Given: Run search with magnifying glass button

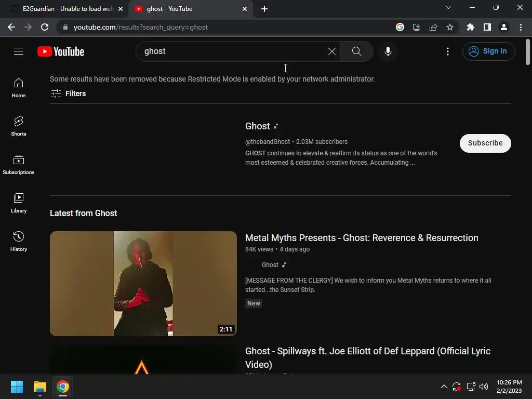Looking at the screenshot, I should pyautogui.click(x=356, y=51).
